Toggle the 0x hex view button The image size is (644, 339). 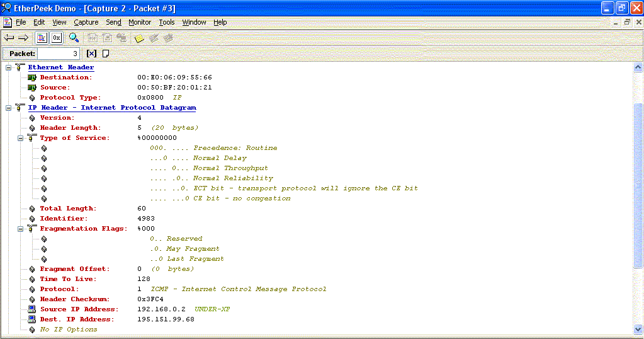coord(56,38)
